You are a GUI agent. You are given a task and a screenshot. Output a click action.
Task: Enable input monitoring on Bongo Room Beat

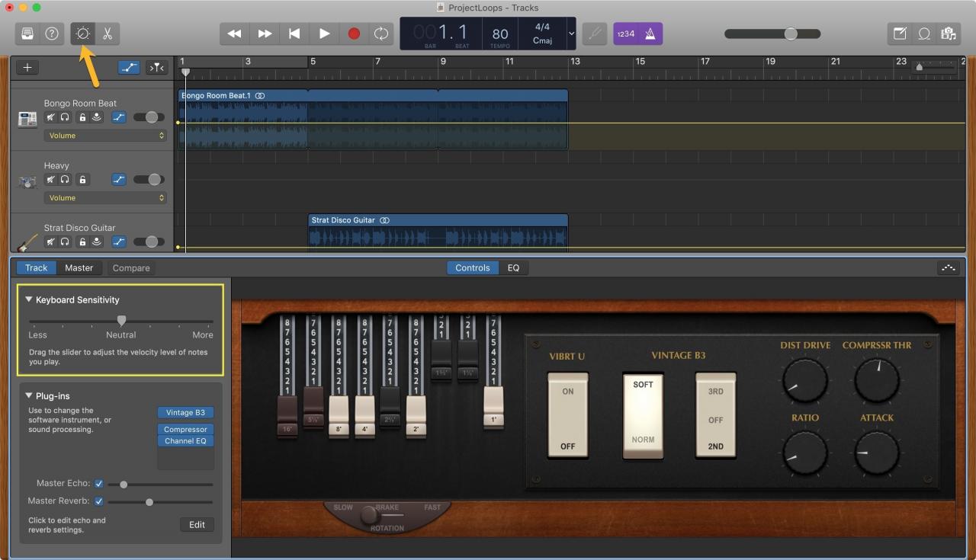pos(97,117)
